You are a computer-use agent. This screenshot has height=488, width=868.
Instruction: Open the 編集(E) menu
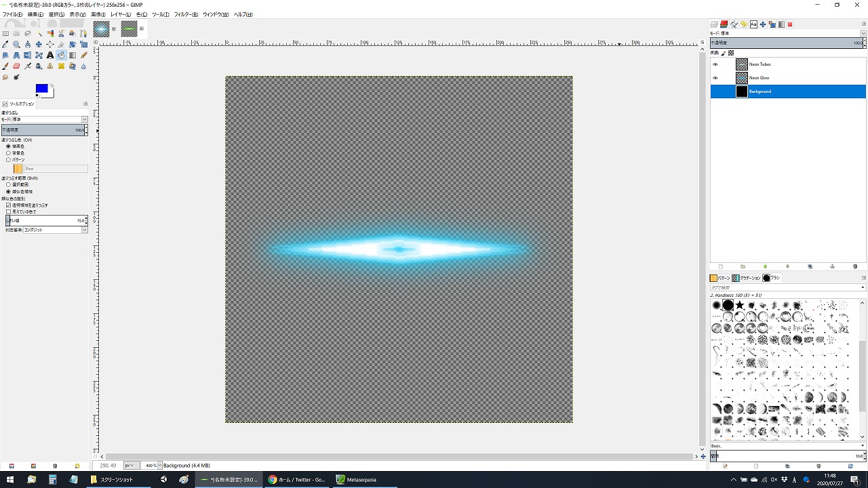pos(35,14)
